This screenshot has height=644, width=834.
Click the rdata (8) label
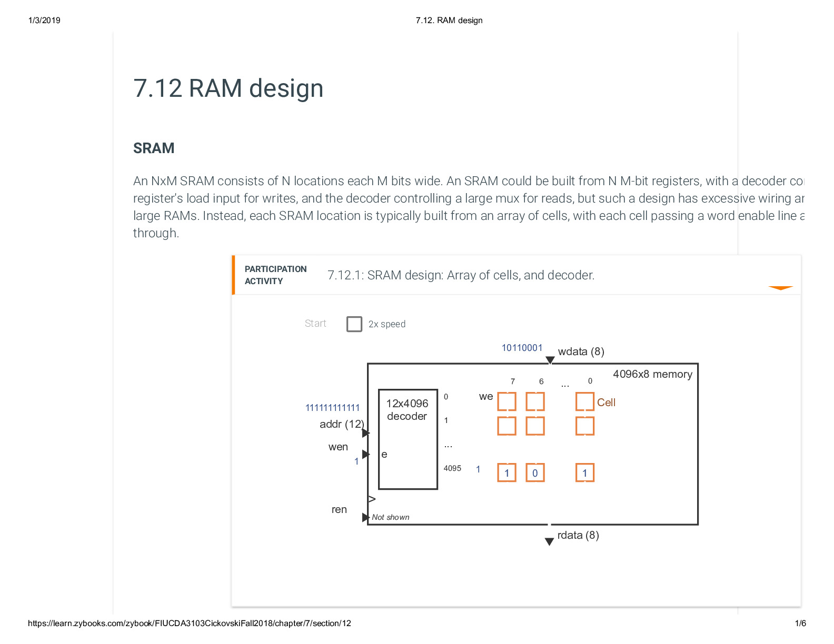tap(578, 535)
